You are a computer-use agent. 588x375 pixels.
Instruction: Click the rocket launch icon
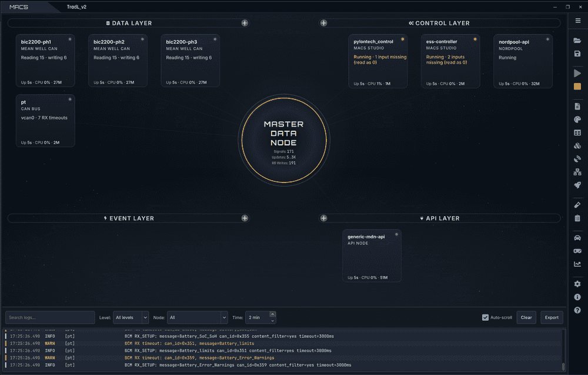click(x=577, y=185)
